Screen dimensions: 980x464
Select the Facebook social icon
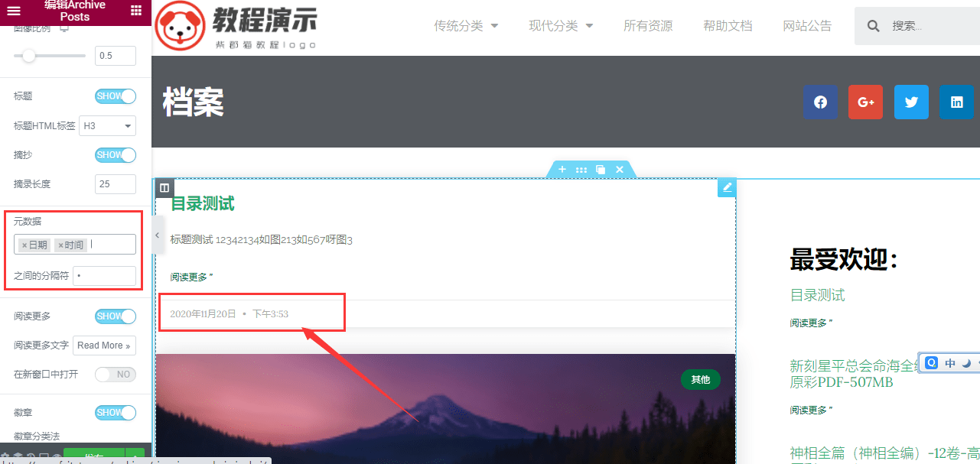820,102
